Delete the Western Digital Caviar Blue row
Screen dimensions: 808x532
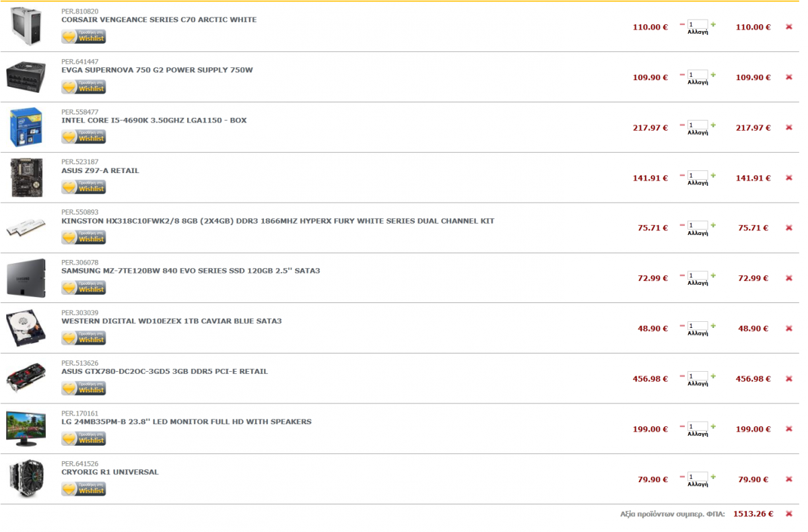(789, 329)
